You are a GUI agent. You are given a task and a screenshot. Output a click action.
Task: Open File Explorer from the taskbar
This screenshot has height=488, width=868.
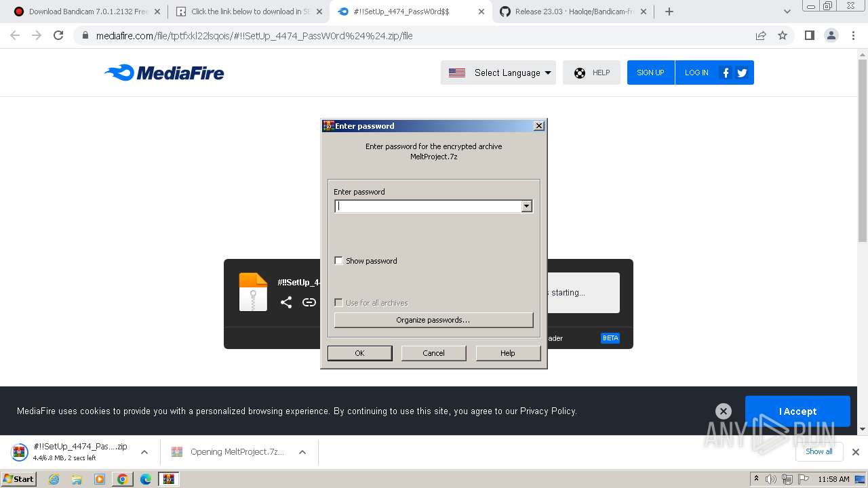[77, 479]
